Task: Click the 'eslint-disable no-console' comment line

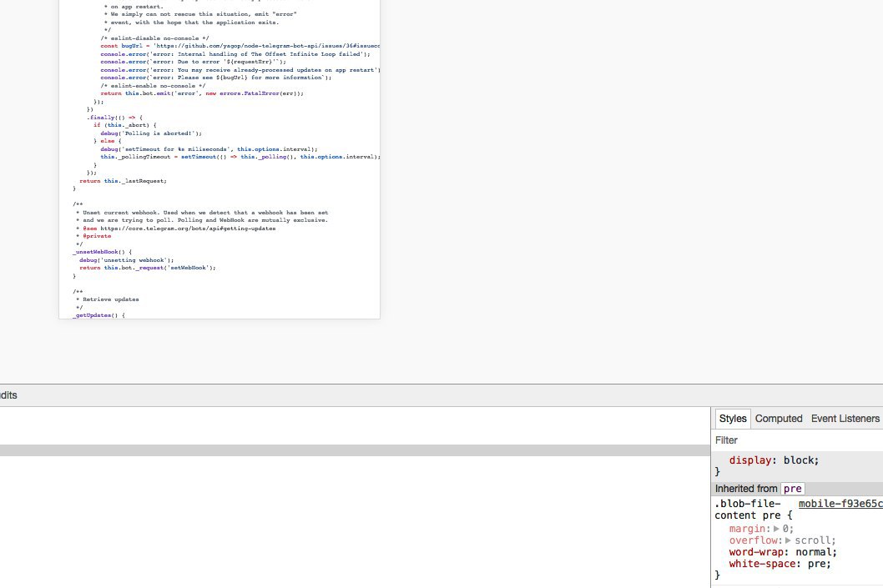Action: [155, 38]
